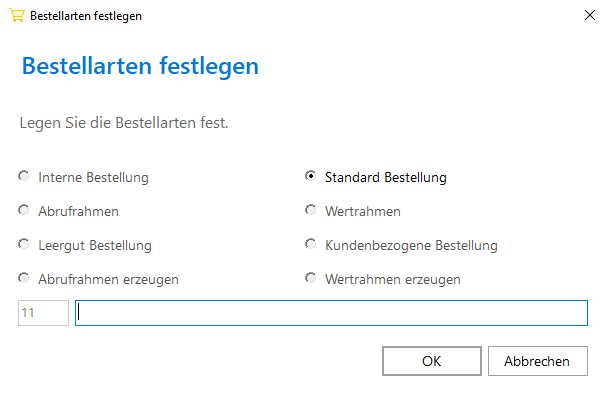
Task: Focus the wide description text field
Action: [331, 313]
